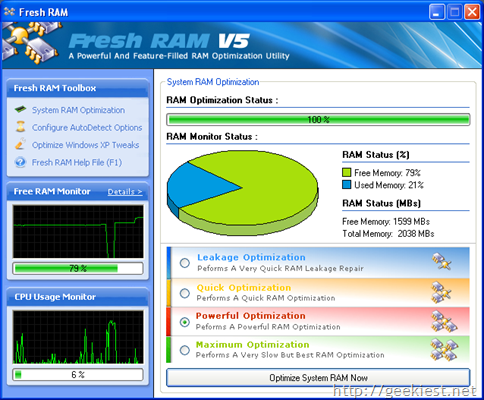This screenshot has width=484, height=400.
Task: Click the Powerful Optimization chips icon
Action: 444,321
